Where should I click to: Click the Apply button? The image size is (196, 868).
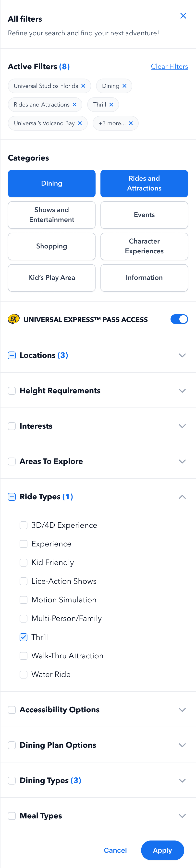[162, 850]
